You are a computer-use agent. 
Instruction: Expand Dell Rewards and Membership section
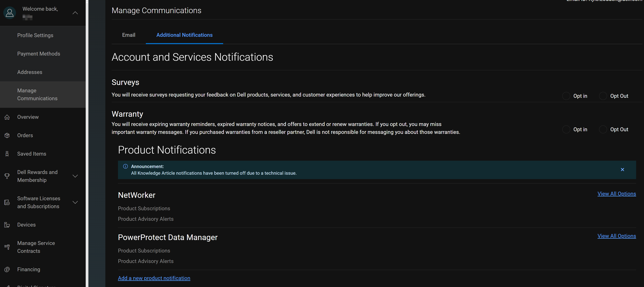[x=75, y=176]
